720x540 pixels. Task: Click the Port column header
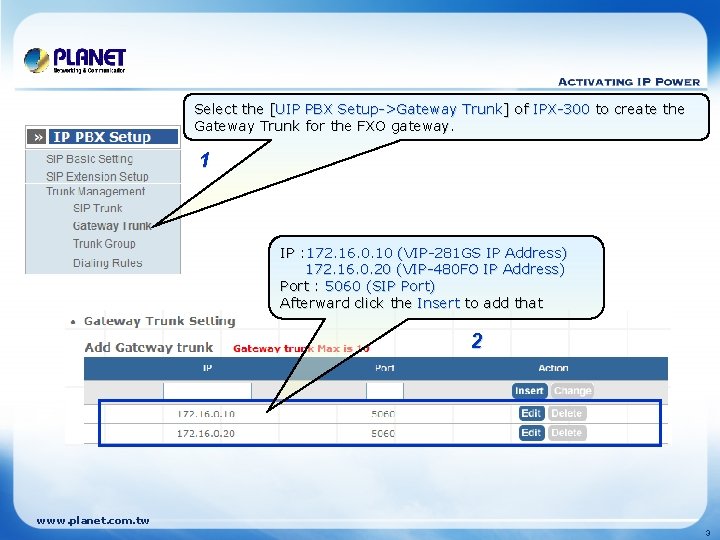coord(385,368)
